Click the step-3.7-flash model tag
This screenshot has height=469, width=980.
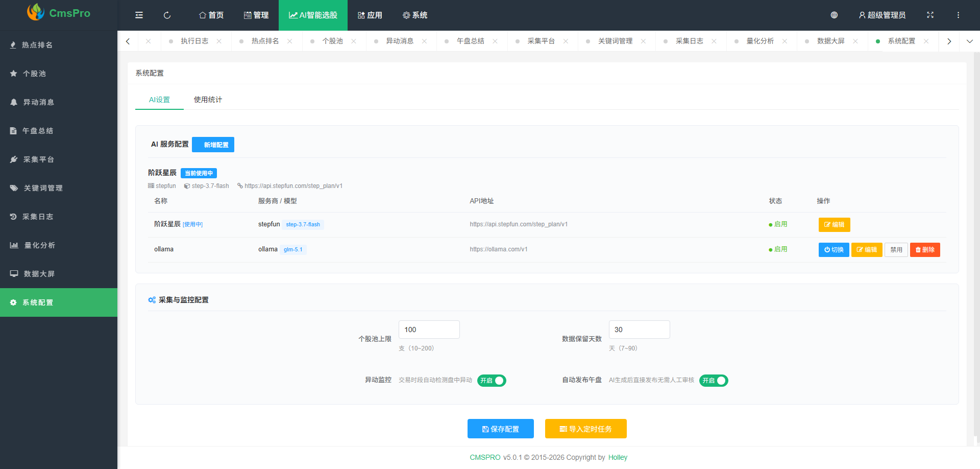pyautogui.click(x=303, y=225)
